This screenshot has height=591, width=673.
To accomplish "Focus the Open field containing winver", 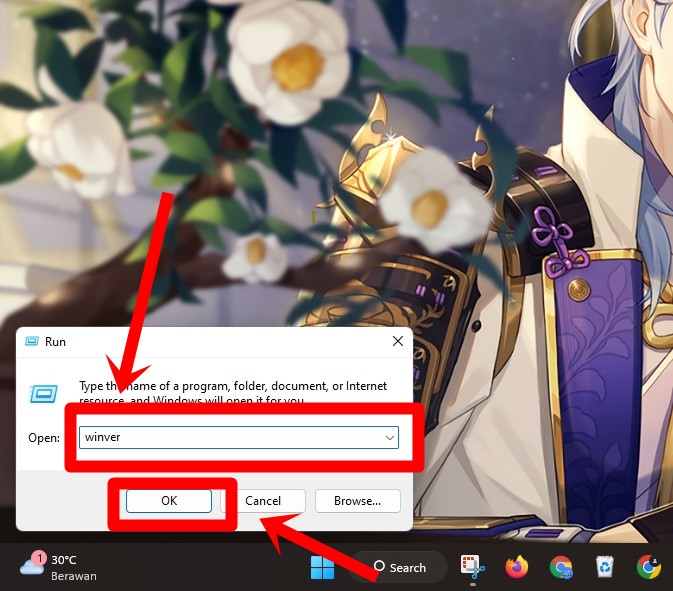I will click(239, 437).
